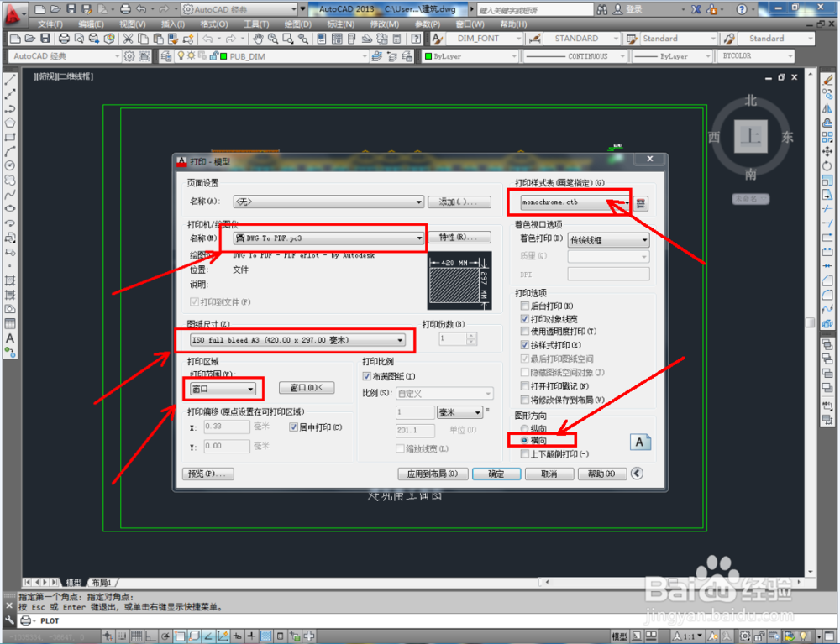Select landscape orientation radio button
This screenshot has height=644, width=840.
tap(524, 441)
